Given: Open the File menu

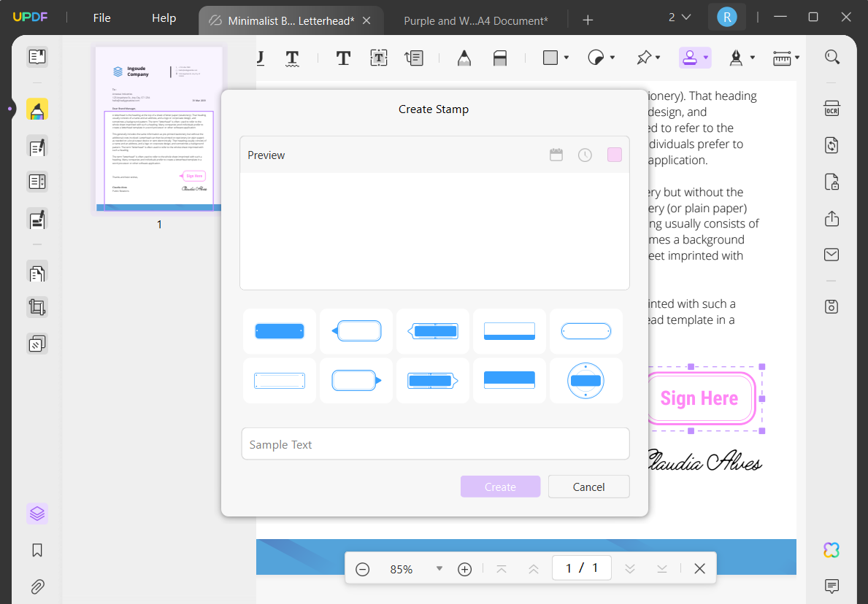Looking at the screenshot, I should click(x=101, y=18).
